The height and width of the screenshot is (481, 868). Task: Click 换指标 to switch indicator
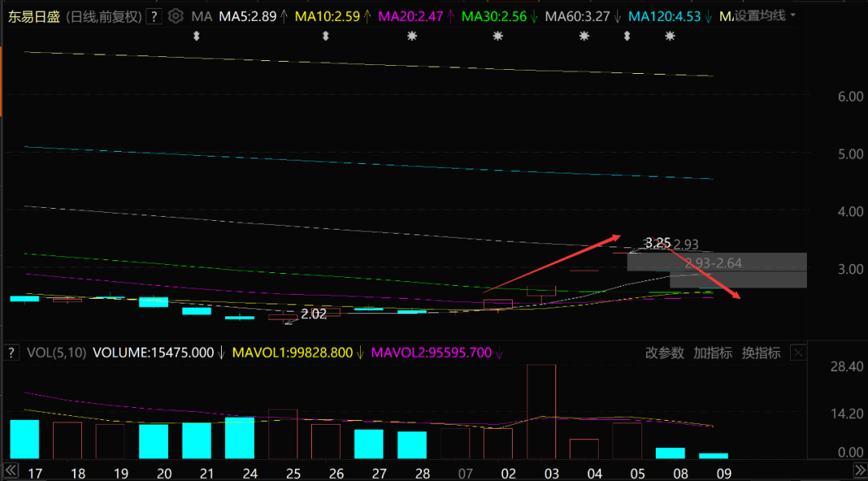pos(761,353)
